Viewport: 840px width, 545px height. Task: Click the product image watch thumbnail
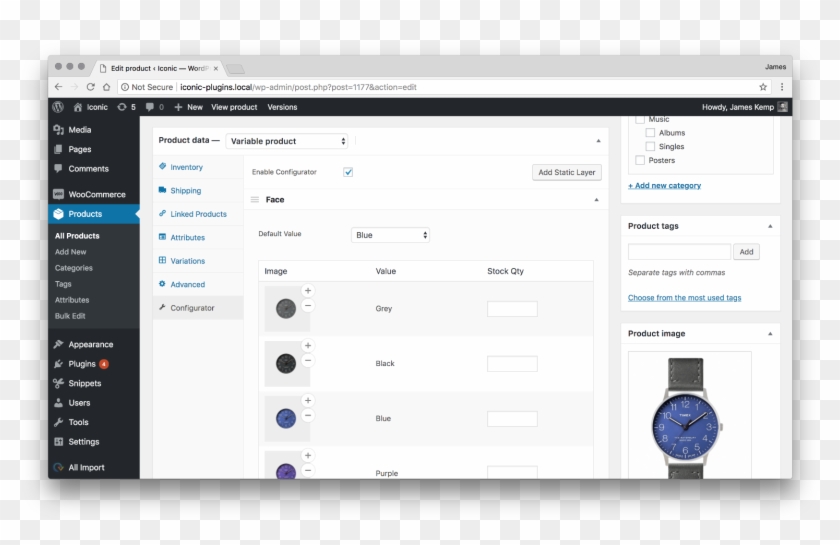(689, 416)
